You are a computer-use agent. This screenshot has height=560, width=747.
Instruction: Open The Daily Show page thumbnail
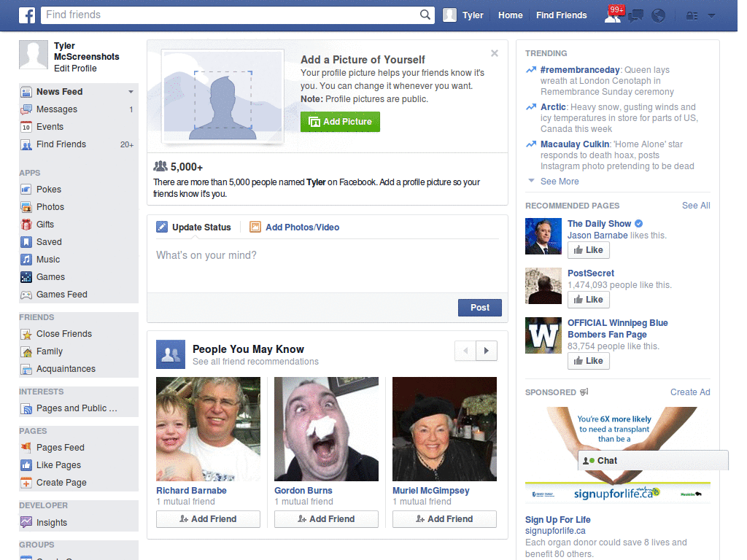543,236
